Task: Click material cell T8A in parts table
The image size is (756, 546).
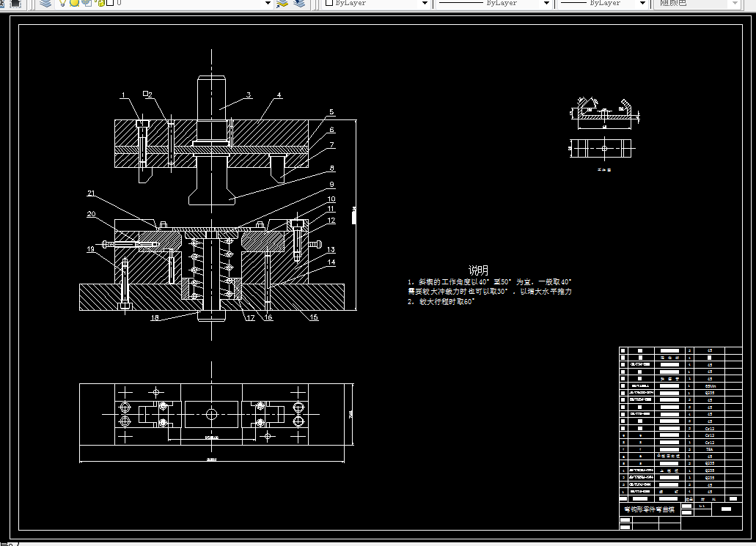Action: [710, 449]
